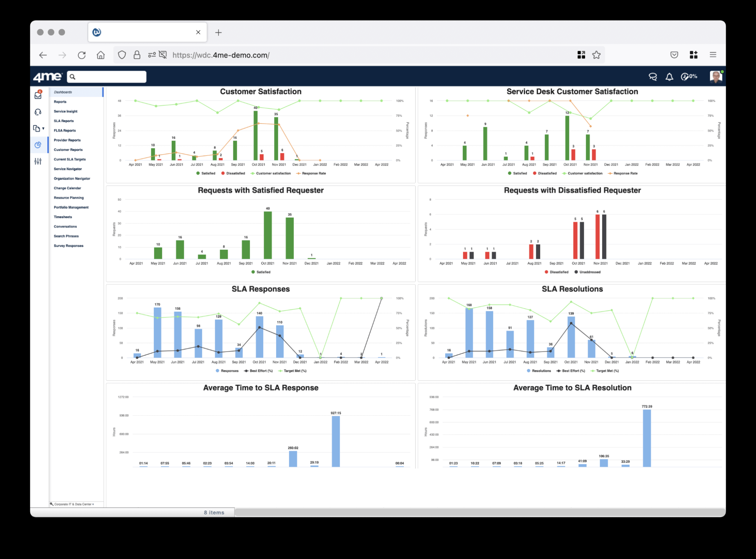Open the Service Desk headset icon
756x559 pixels.
pyautogui.click(x=38, y=112)
